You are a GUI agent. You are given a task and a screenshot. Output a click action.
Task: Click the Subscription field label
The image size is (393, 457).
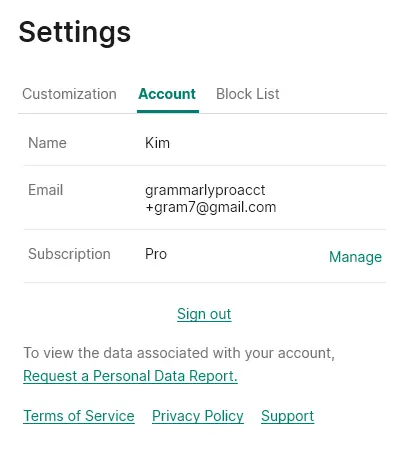69,254
